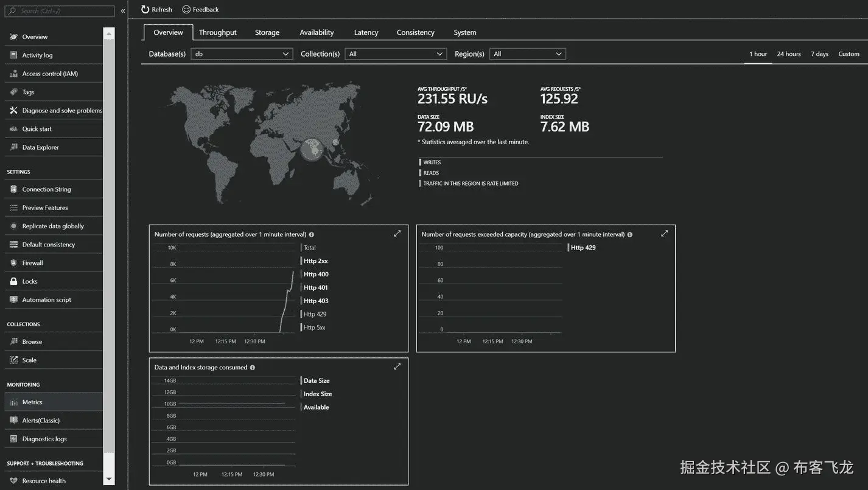Click the Overview sidebar icon
The image size is (868, 490).
(x=13, y=37)
